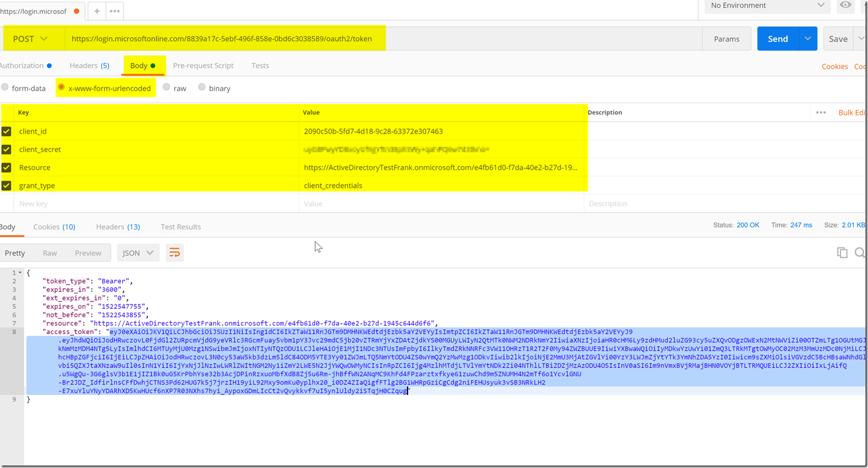
Task: Open the Cookies link at top right
Action: [x=834, y=67]
